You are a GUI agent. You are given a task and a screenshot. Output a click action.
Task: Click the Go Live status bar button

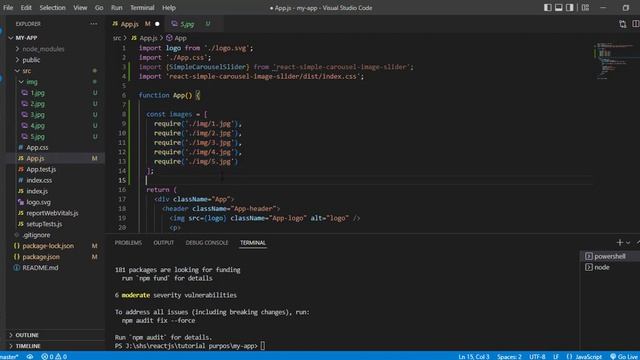click(624, 356)
